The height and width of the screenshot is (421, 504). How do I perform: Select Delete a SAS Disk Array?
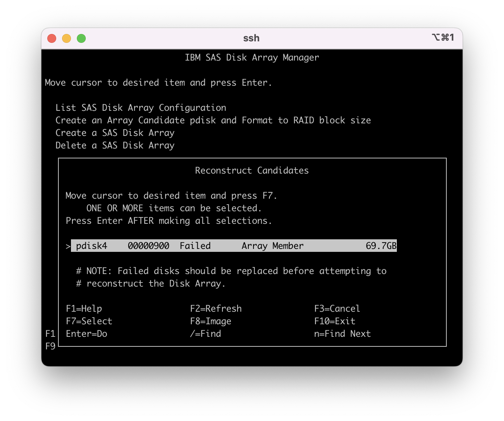(x=115, y=146)
